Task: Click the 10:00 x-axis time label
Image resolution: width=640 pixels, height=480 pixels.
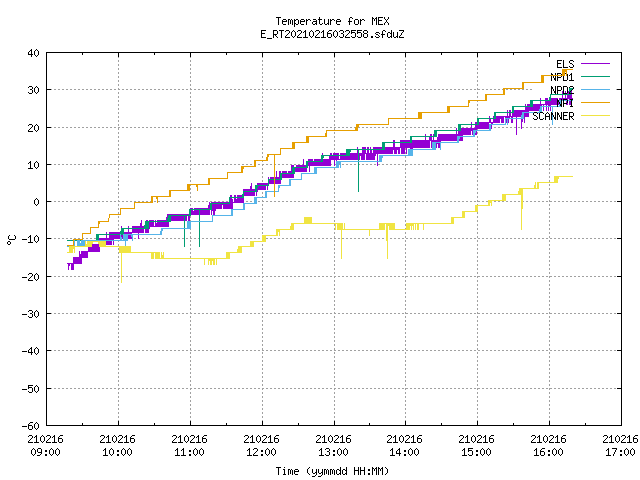Action: [117, 452]
